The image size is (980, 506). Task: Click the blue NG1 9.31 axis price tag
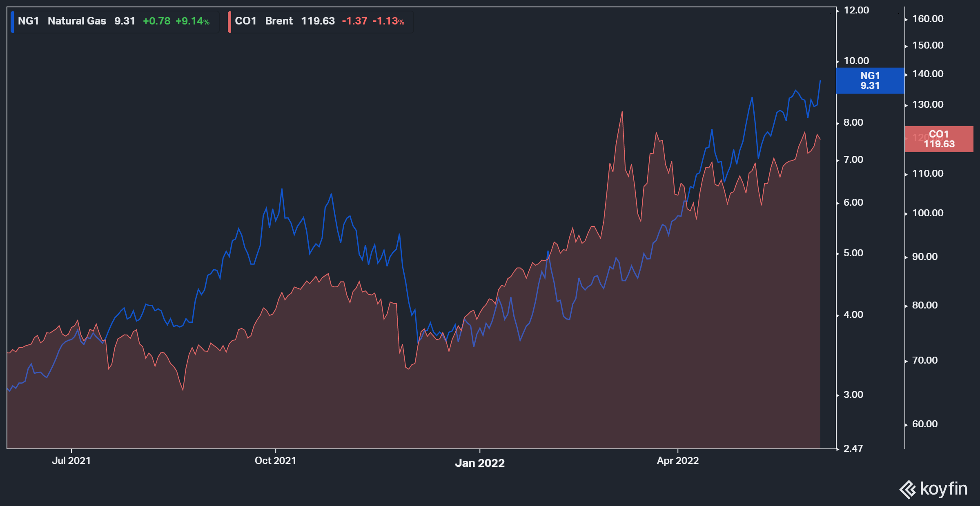pos(870,81)
